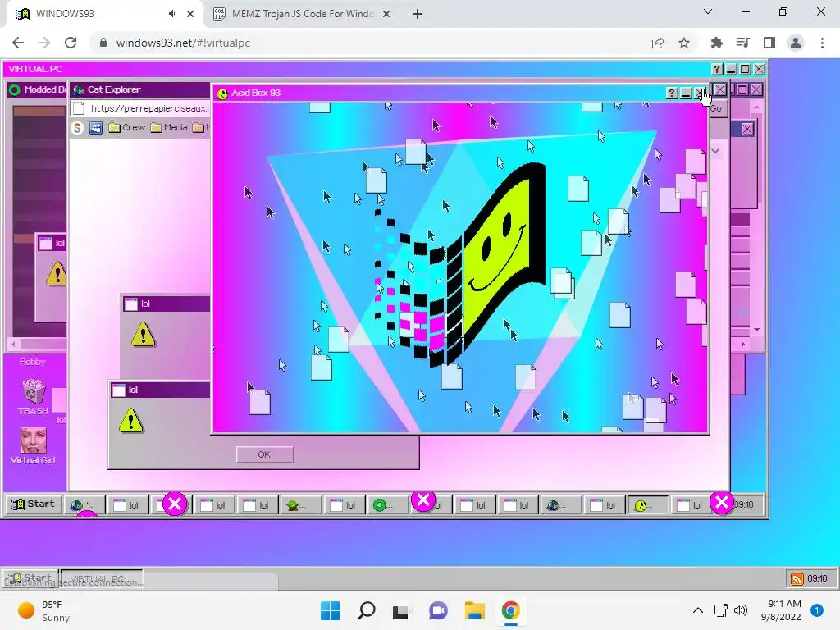
Task: Open the Chrome media controls icon
Action: click(x=742, y=43)
